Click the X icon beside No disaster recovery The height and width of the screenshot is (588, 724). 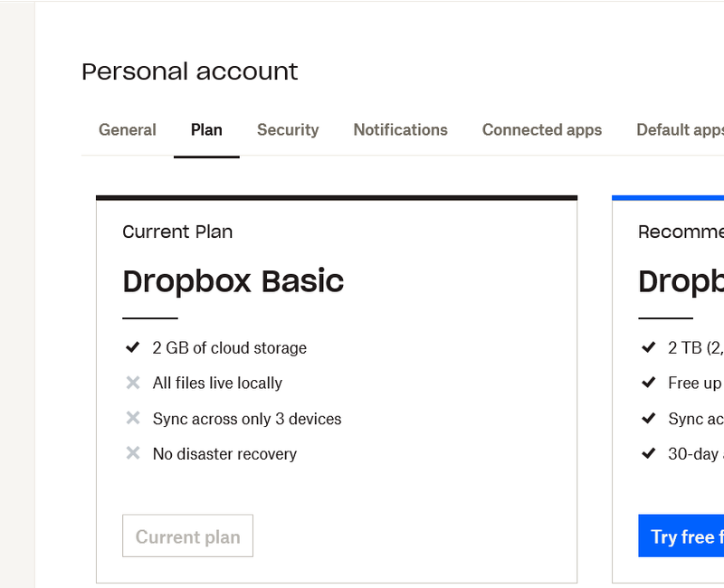(133, 453)
